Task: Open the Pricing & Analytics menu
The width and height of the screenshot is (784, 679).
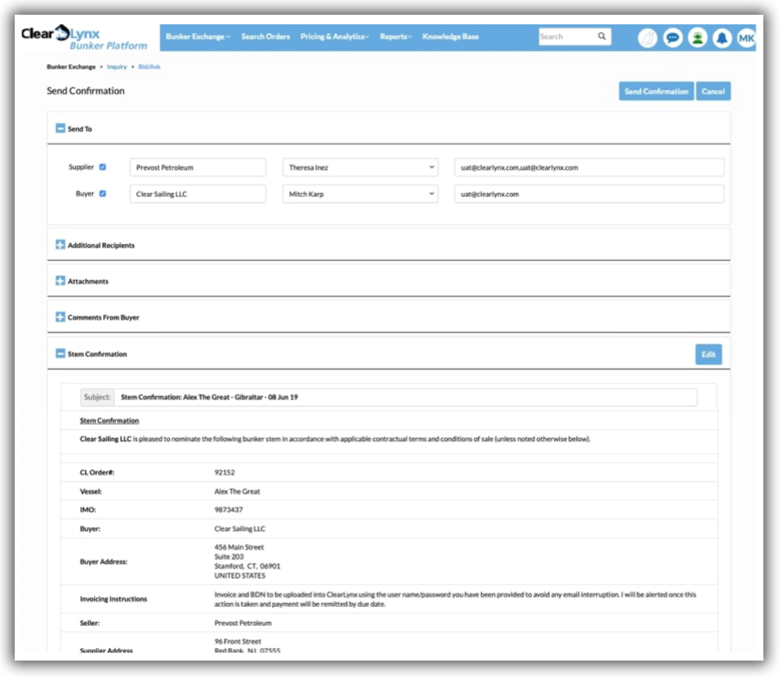Action: point(335,37)
